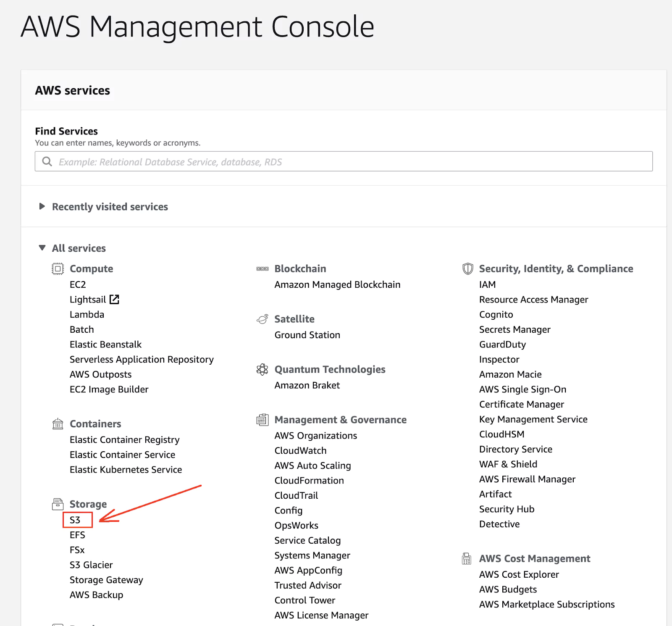Go to IAM service

(x=487, y=284)
